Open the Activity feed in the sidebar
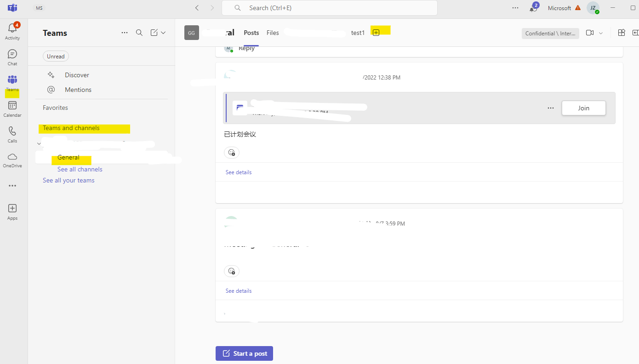 (12, 31)
